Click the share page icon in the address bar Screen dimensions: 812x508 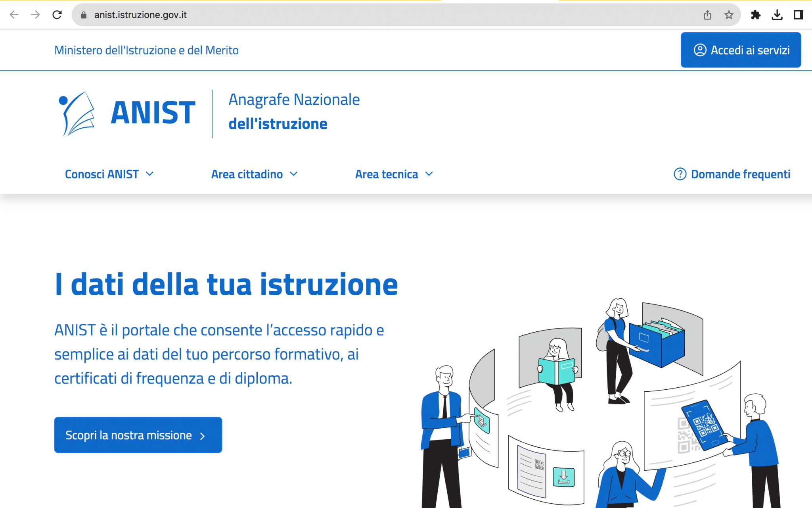[x=707, y=15]
